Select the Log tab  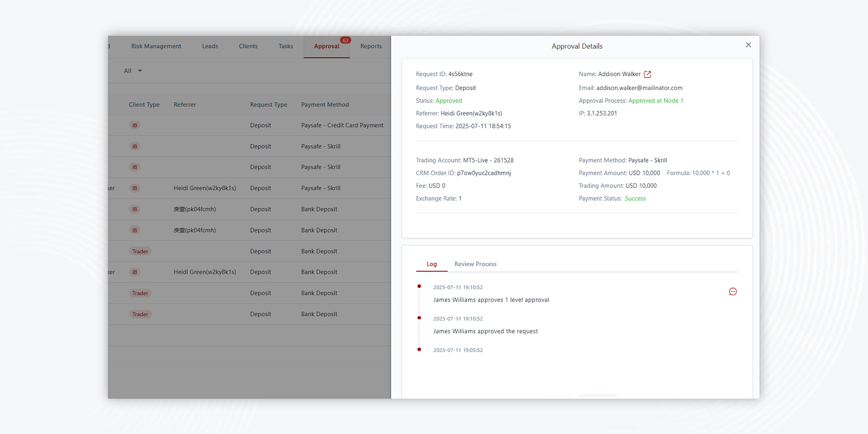(x=431, y=264)
